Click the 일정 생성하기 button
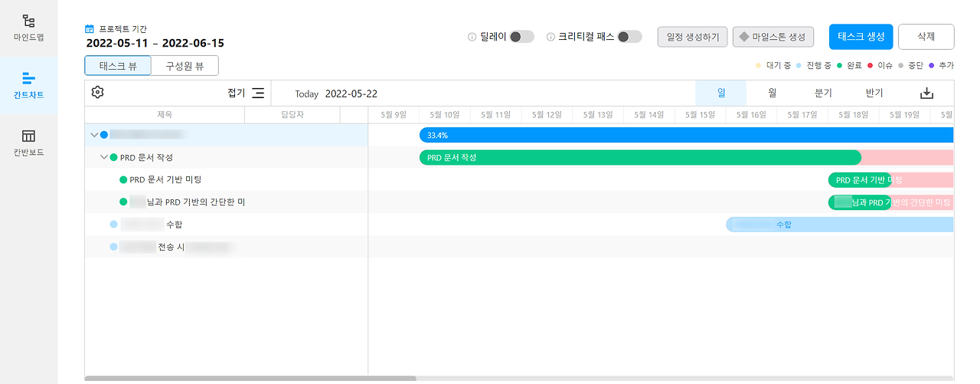The width and height of the screenshot is (980, 384). (x=693, y=37)
